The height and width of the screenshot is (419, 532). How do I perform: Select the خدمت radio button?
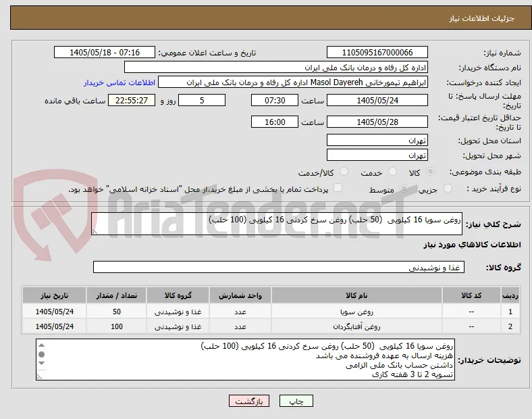(x=392, y=172)
